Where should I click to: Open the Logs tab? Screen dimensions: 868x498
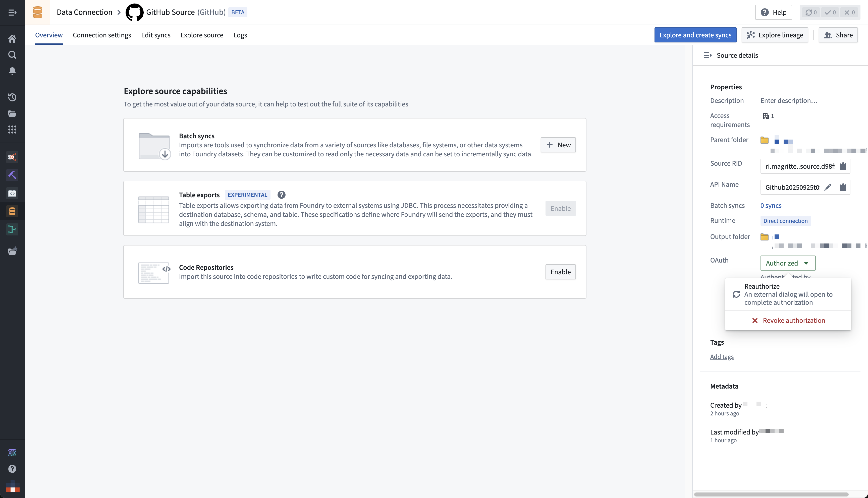point(240,35)
